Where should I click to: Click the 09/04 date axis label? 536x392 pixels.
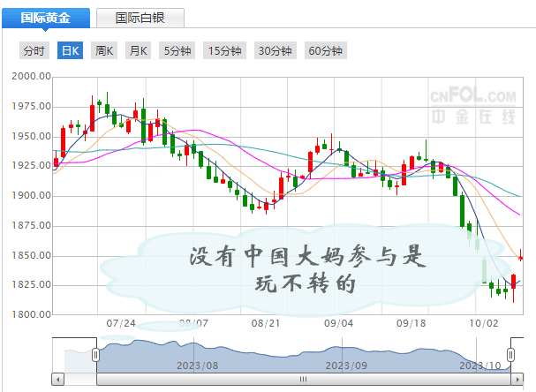tap(338, 323)
